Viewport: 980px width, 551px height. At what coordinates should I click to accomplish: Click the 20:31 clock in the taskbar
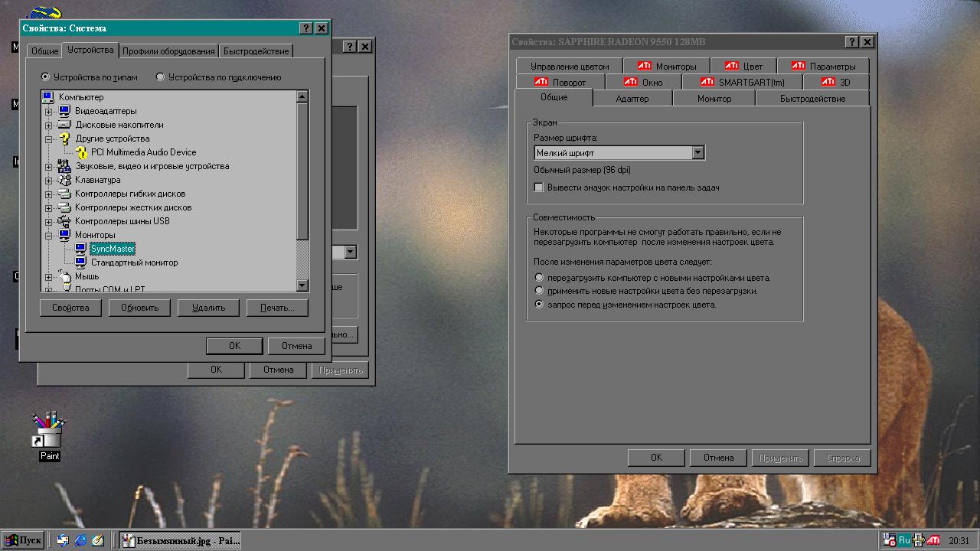point(959,540)
